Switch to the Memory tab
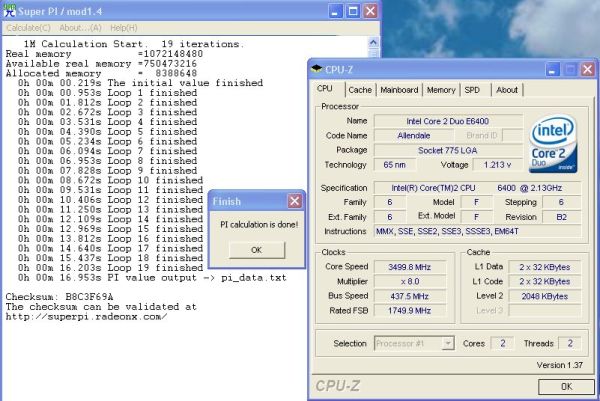This screenshot has height=401, width=600. click(x=441, y=90)
